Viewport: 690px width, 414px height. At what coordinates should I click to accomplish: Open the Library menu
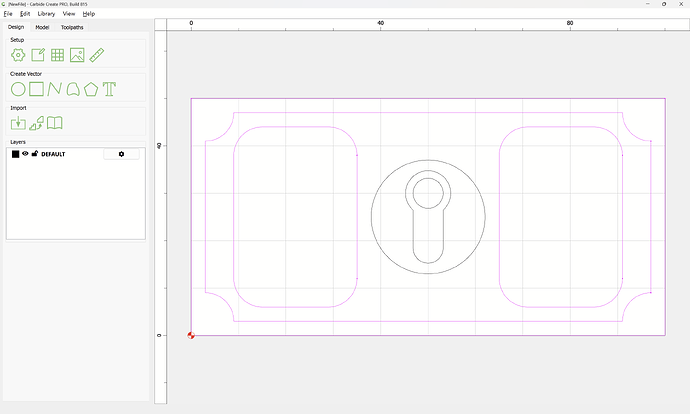[46, 14]
